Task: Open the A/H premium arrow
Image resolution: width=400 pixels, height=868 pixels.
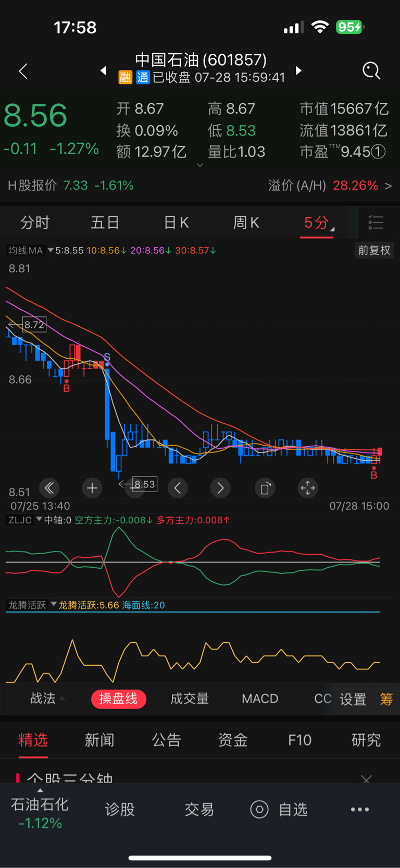Action: coord(388,186)
